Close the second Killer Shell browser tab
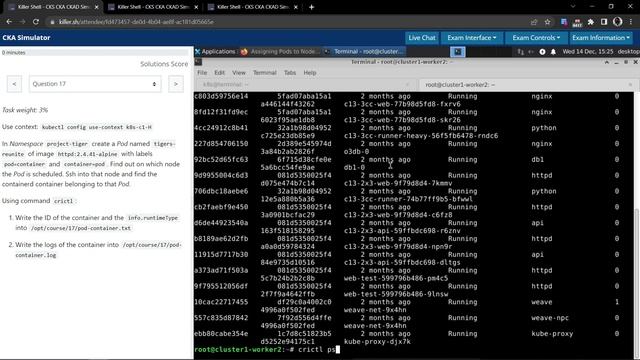 196,7
